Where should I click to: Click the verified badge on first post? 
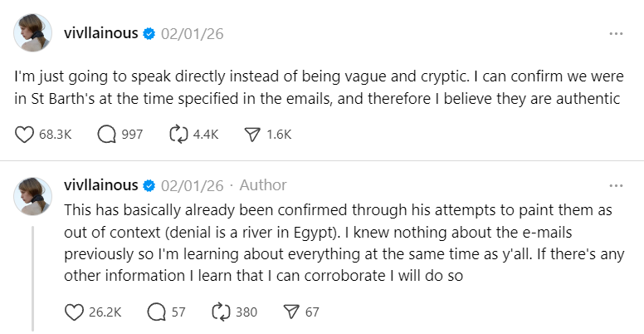[x=149, y=34]
